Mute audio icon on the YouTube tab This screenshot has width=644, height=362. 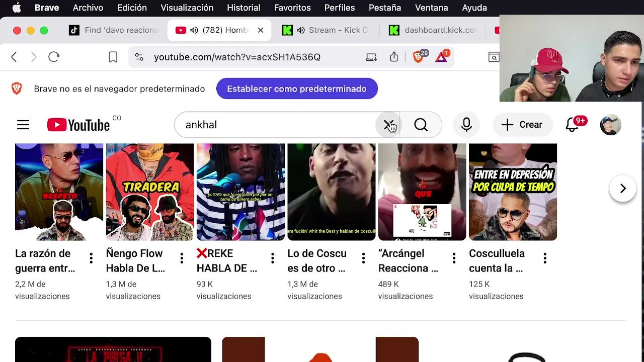(194, 30)
